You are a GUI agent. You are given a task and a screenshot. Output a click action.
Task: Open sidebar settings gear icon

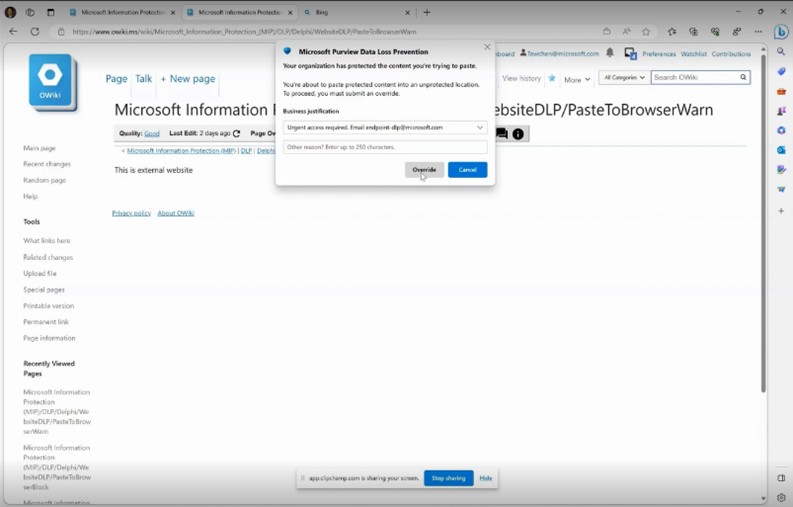tap(781, 497)
